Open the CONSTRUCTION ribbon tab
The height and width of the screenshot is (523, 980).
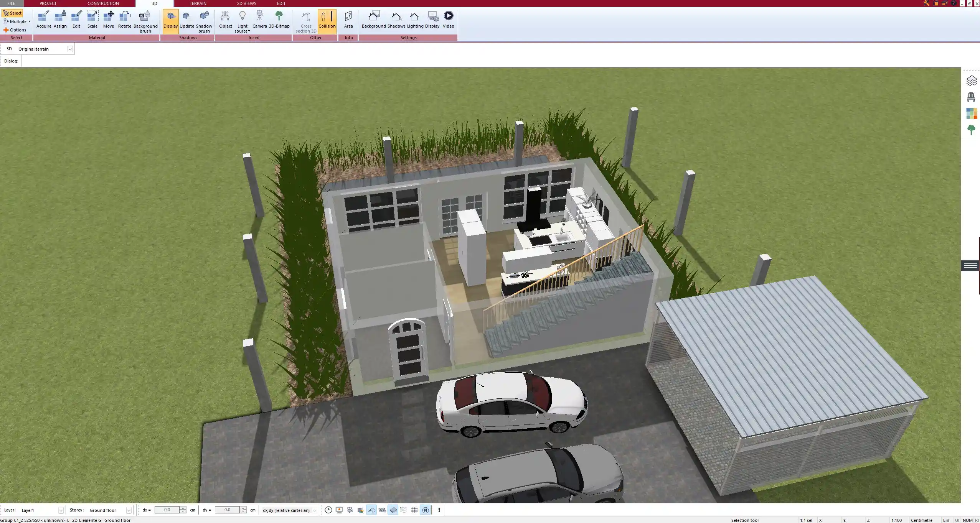point(102,3)
